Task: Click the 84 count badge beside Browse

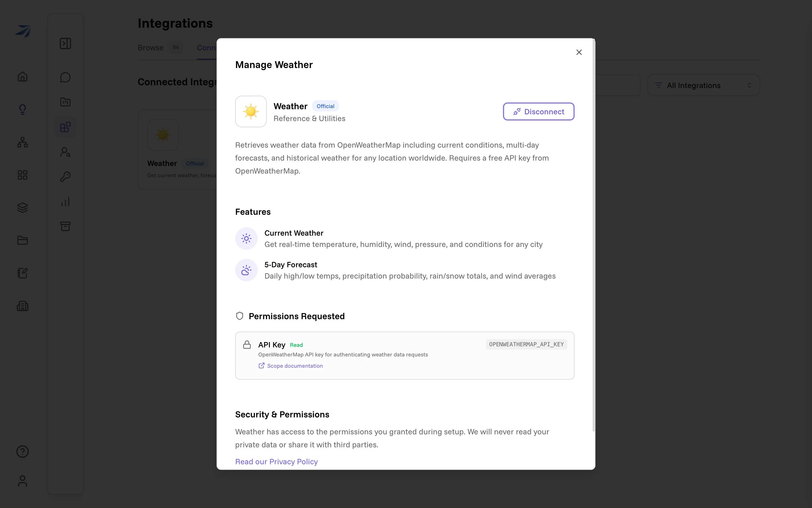Action: click(x=176, y=47)
